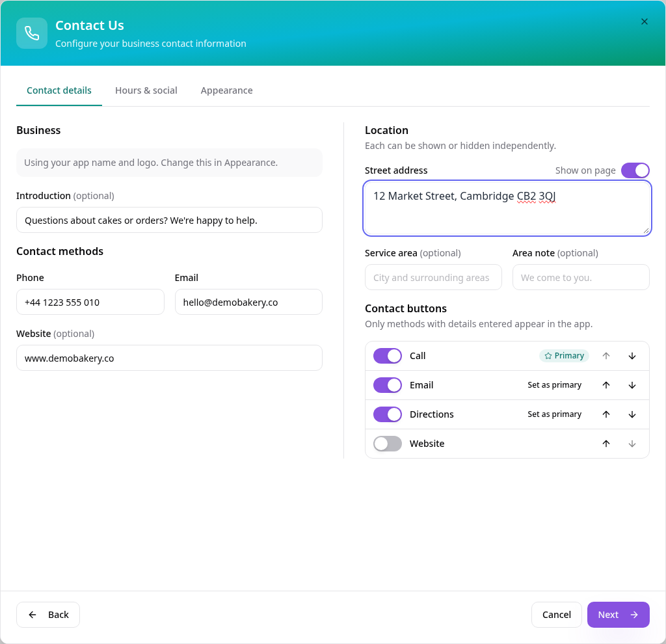Move the Directions button up
Screen dimensions: 666x644
(606, 414)
